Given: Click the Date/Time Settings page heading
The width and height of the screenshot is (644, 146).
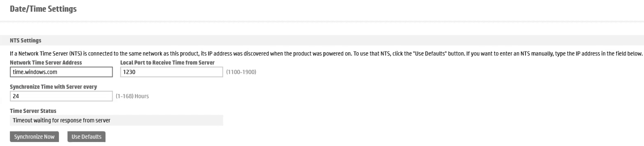Looking at the screenshot, I should click(x=43, y=9).
